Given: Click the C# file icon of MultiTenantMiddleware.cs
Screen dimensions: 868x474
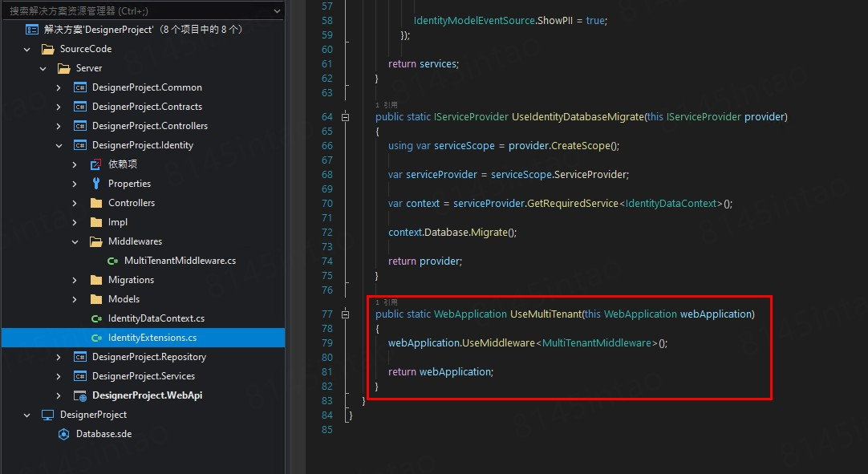Looking at the screenshot, I should point(112,260).
